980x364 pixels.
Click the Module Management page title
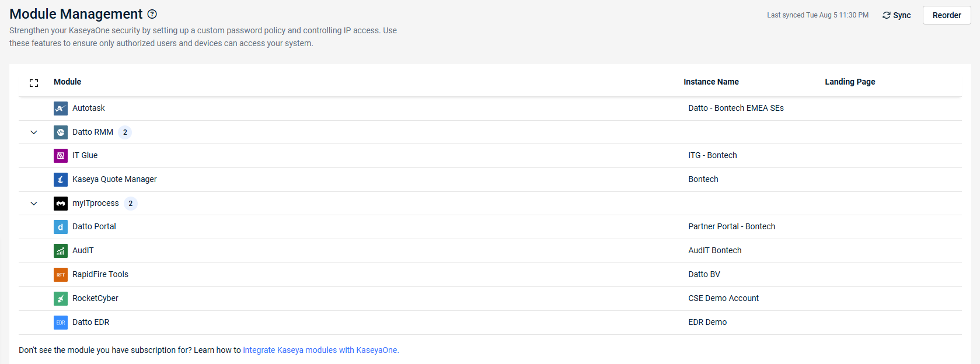pyautogui.click(x=76, y=14)
